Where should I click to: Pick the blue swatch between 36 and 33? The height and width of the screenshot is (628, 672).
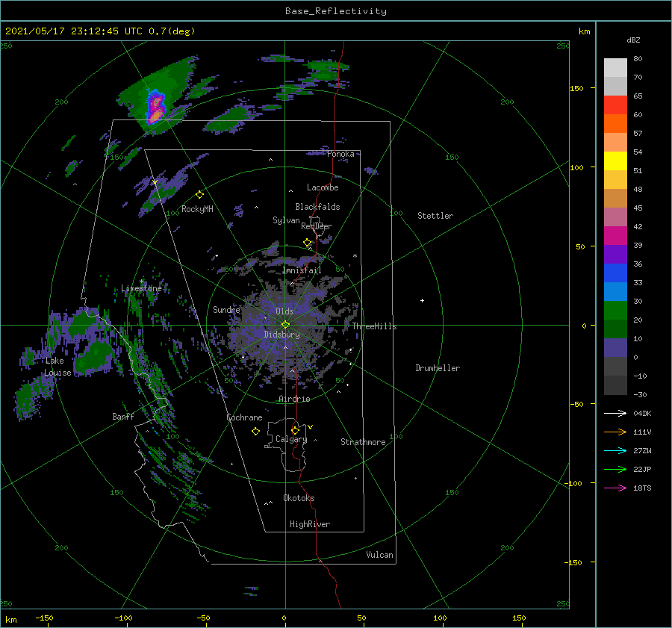point(615,273)
